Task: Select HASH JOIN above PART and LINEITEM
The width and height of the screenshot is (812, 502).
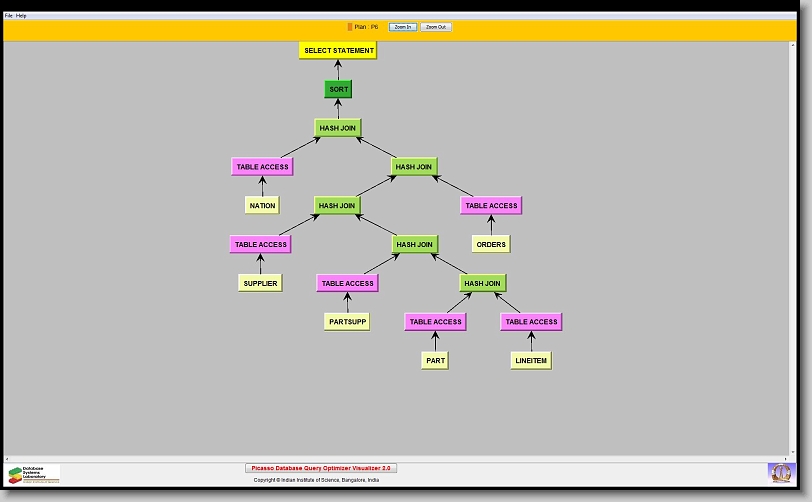Action: [482, 283]
